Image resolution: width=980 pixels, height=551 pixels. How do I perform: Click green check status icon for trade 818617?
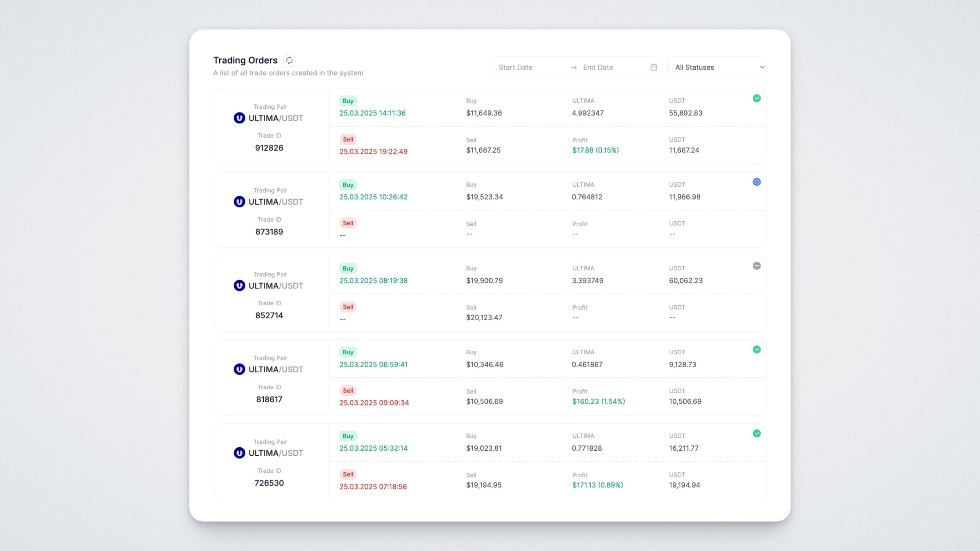[756, 349]
